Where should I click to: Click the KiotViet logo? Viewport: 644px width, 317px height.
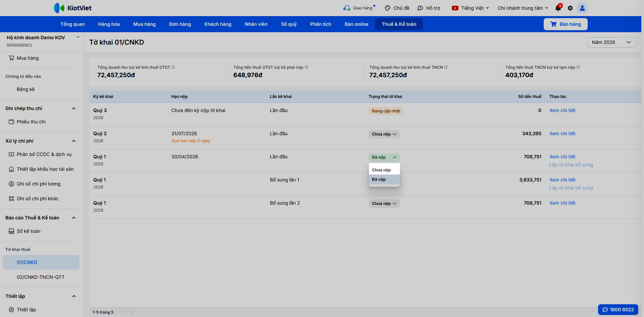click(x=73, y=8)
